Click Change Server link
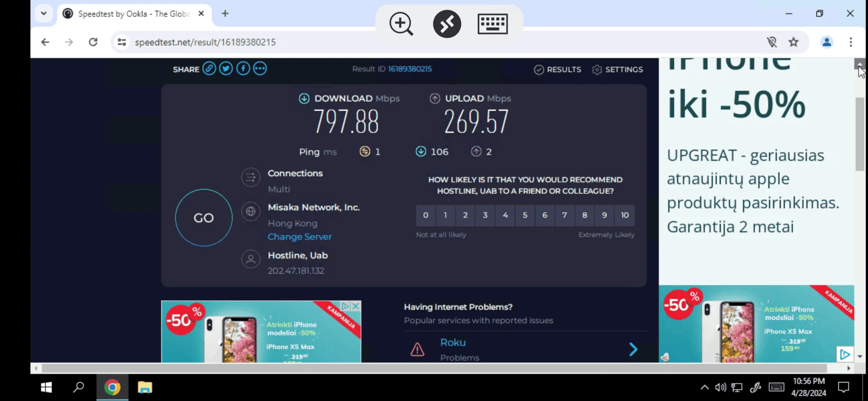This screenshot has width=868, height=401. pos(299,237)
